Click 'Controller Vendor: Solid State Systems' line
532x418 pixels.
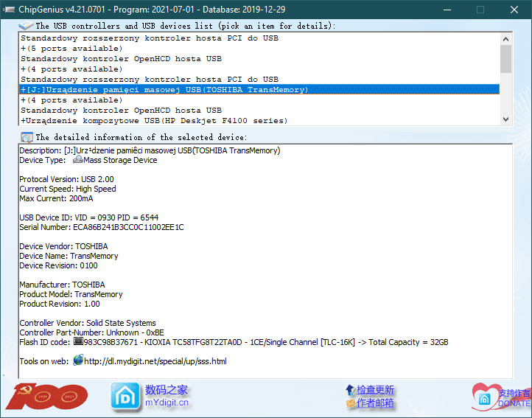coord(88,323)
